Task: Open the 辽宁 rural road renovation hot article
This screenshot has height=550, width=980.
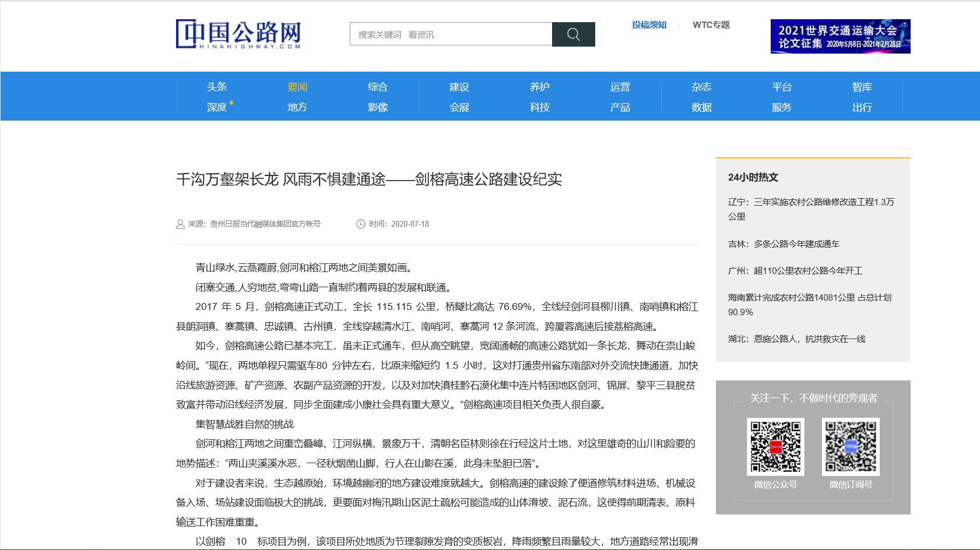Action: click(812, 209)
